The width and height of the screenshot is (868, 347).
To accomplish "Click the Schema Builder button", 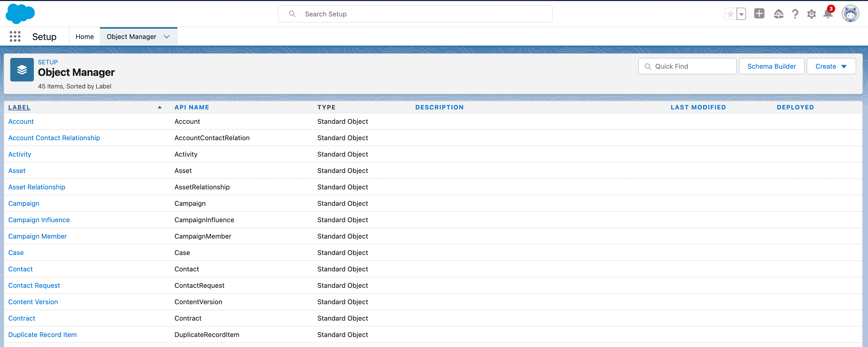I will click(771, 66).
